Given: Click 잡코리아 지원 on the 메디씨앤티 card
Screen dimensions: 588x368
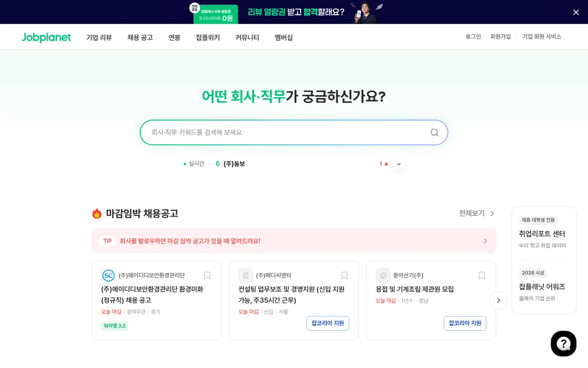Looking at the screenshot, I should (x=328, y=323).
